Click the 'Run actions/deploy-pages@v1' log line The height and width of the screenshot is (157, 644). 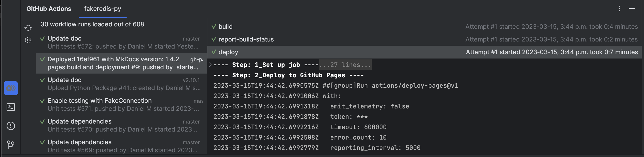(336, 86)
